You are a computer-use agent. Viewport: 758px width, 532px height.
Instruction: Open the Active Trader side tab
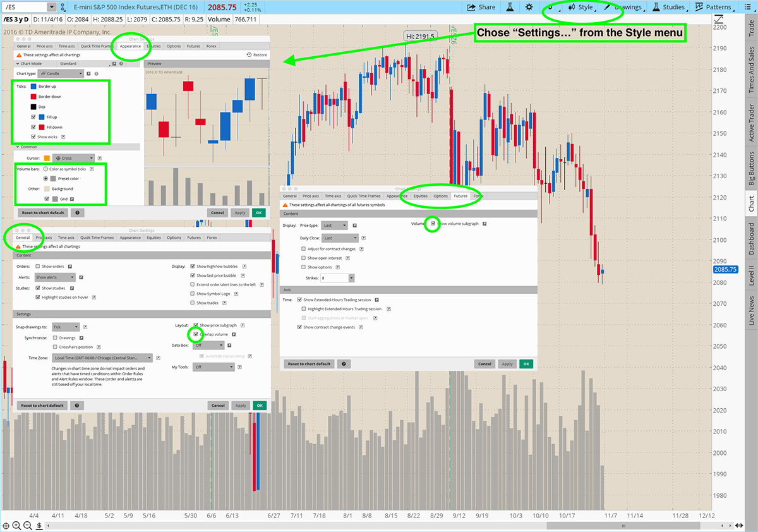pyautogui.click(x=751, y=123)
